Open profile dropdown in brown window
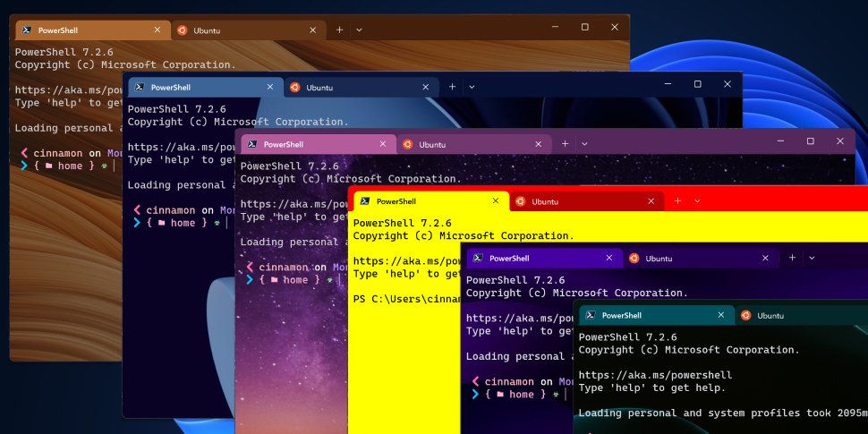This screenshot has width=868, height=434. coord(359,30)
